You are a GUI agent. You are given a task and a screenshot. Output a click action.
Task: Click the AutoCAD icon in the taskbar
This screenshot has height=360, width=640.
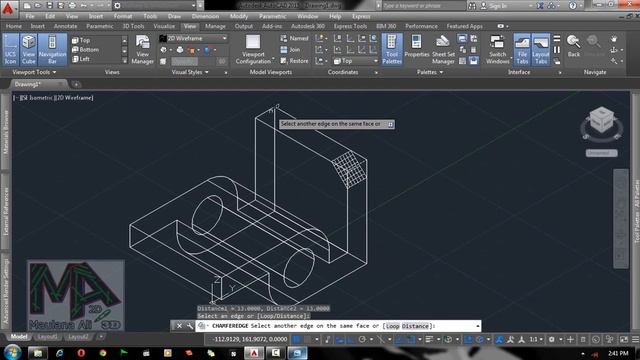pos(254,353)
